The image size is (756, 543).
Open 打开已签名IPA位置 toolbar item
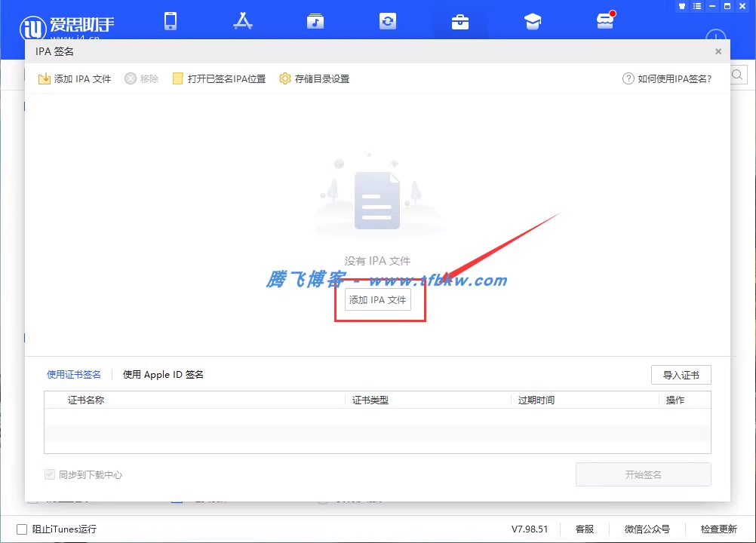pos(219,78)
